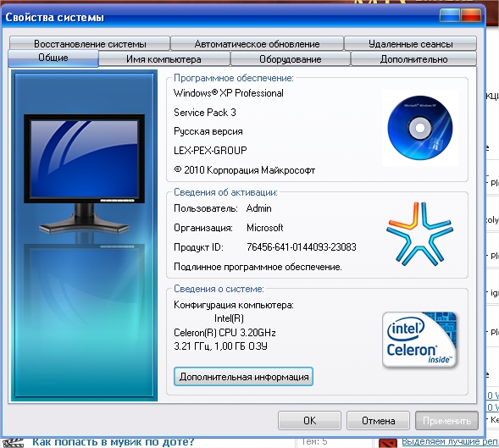Click the Отмена button
This screenshot has width=499, height=448.
[378, 421]
